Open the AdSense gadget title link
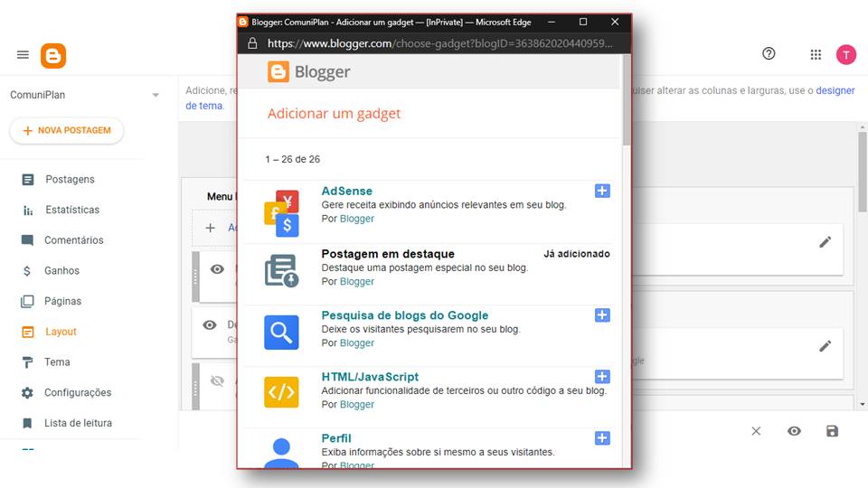The width and height of the screenshot is (868, 488). (x=346, y=191)
